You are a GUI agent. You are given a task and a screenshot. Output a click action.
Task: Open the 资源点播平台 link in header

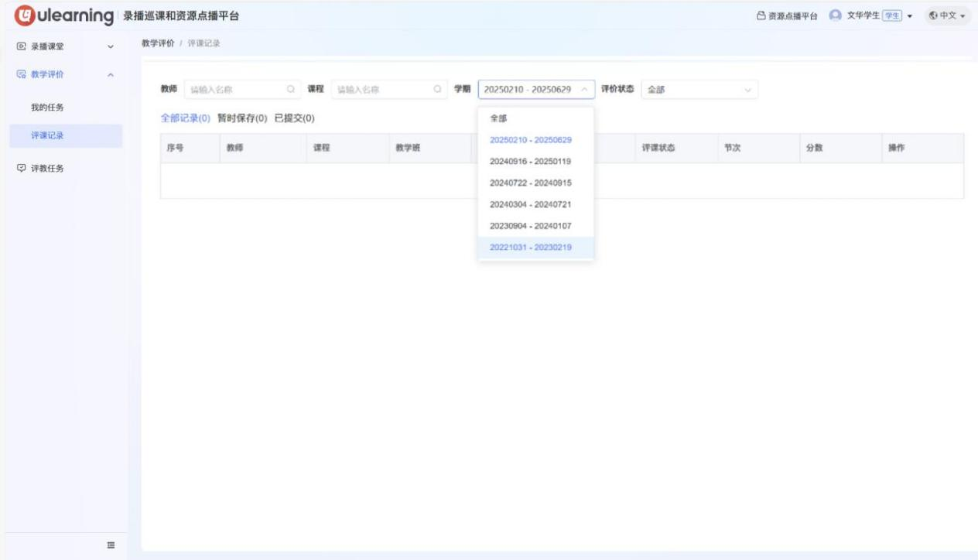786,16
